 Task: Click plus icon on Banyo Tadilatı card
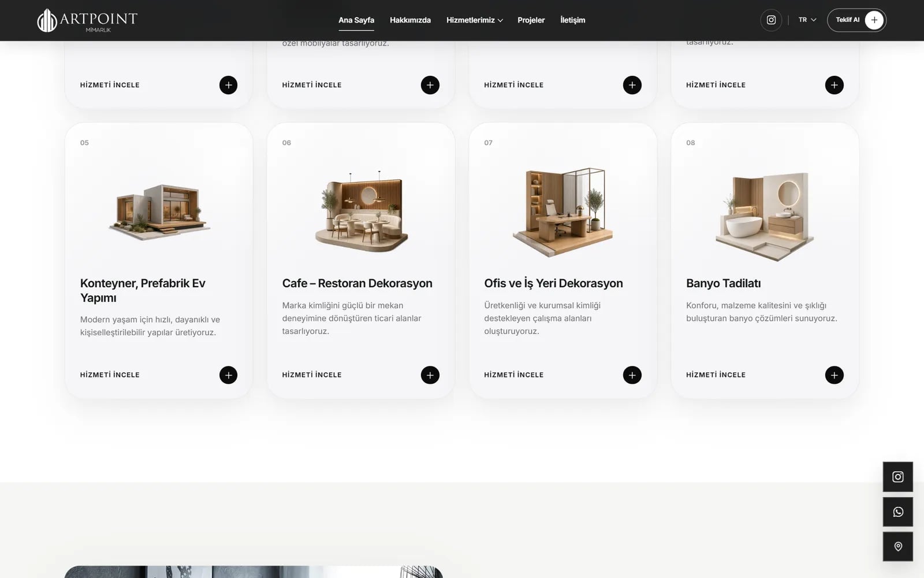pyautogui.click(x=834, y=375)
